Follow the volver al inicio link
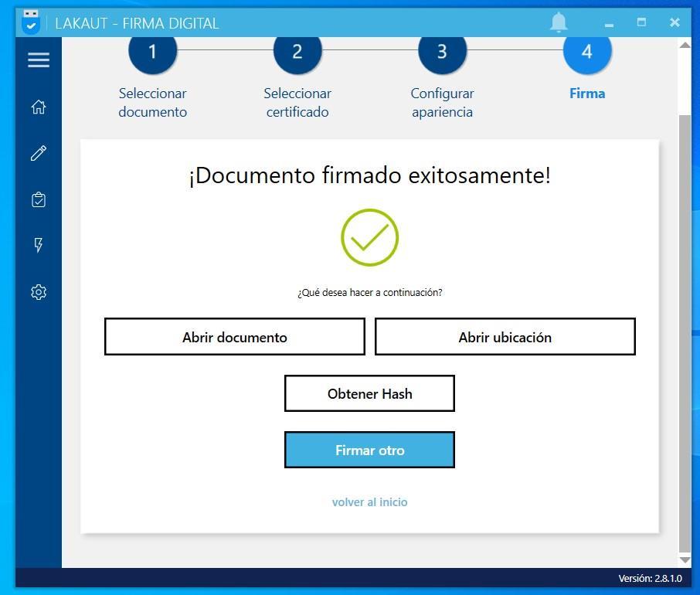 pyautogui.click(x=369, y=502)
